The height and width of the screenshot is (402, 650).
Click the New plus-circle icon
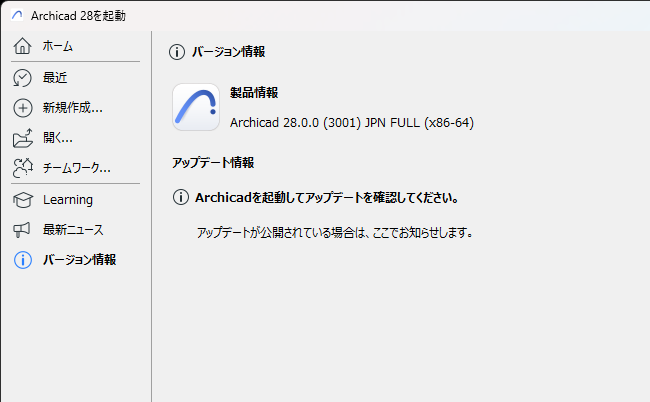click(x=23, y=108)
